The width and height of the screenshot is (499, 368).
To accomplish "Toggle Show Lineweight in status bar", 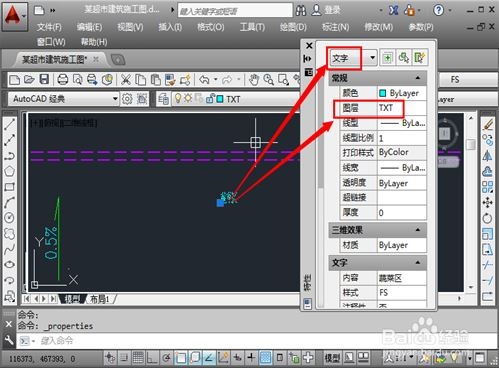I will (x=251, y=358).
